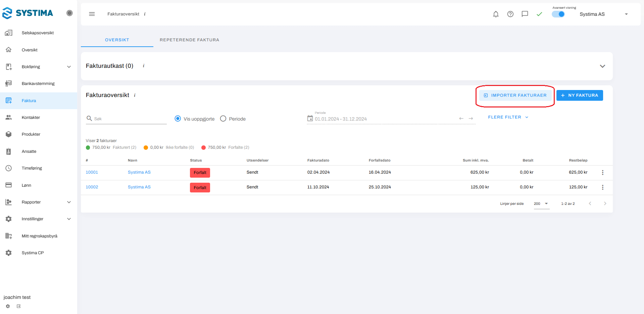Expand Flere filter options
The height and width of the screenshot is (314, 644).
pos(508,117)
